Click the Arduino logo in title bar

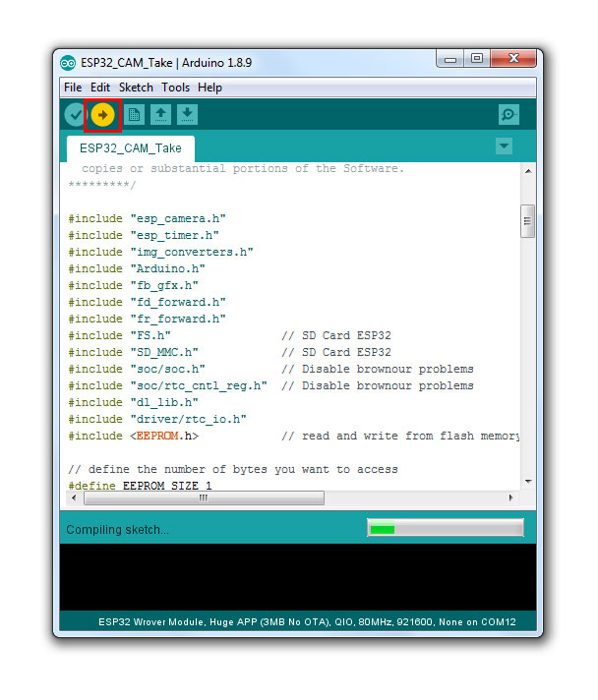click(68, 63)
